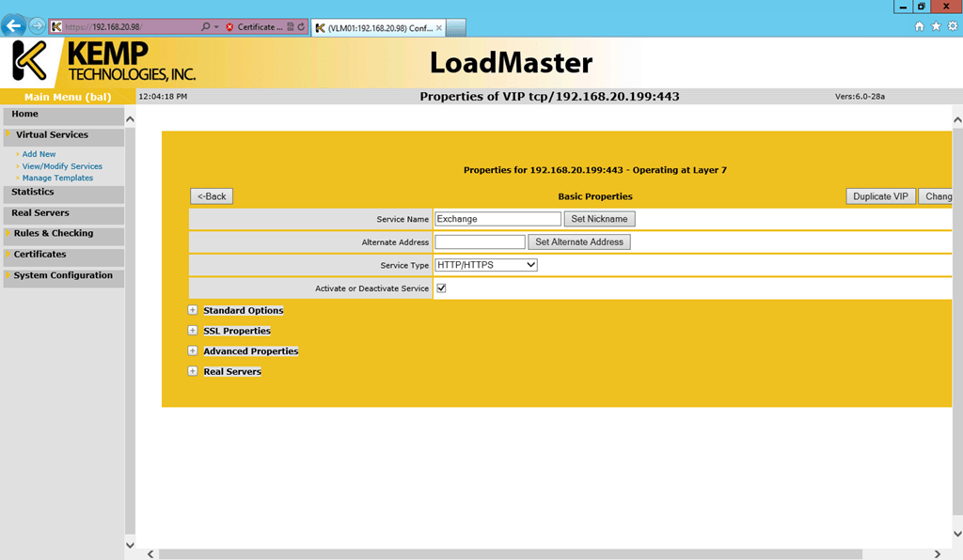
Task: Click the Advanced Properties heading text
Action: click(250, 350)
